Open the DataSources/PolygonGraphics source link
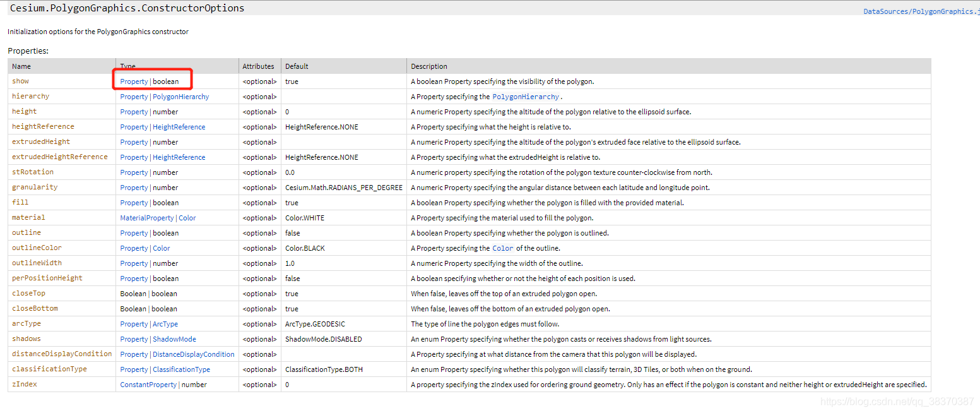 click(x=921, y=11)
